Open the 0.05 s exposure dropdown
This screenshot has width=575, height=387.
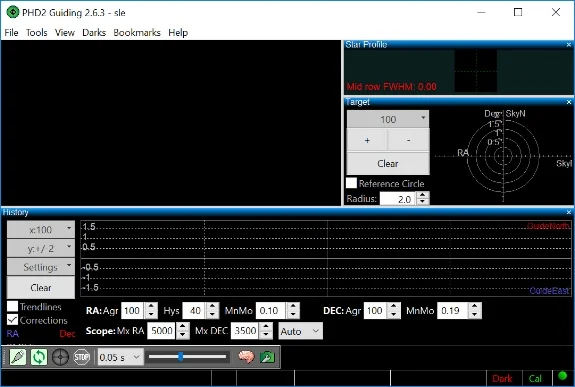tap(120, 357)
